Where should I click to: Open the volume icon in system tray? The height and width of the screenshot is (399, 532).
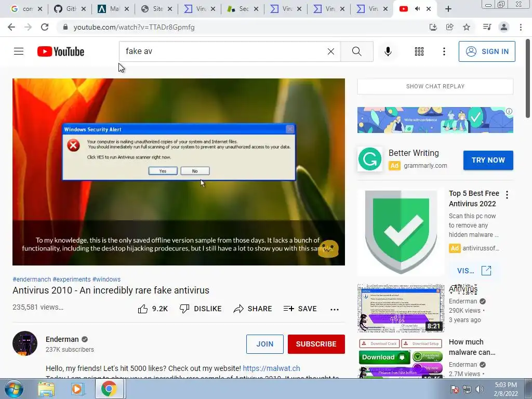click(x=480, y=389)
